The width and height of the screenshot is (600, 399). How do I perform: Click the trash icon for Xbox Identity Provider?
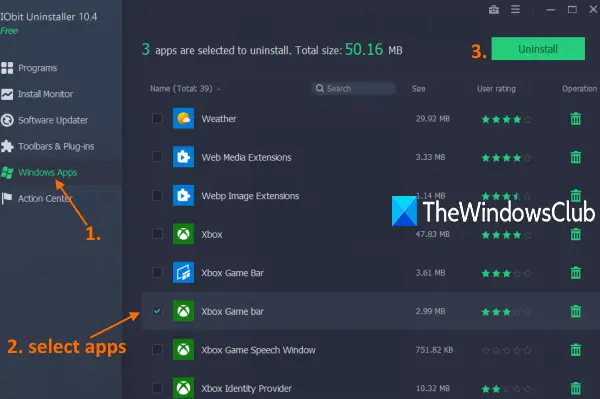coord(576,388)
